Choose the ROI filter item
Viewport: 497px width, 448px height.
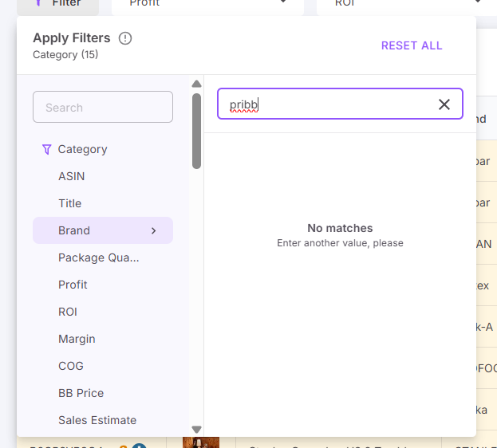pyautogui.click(x=68, y=312)
